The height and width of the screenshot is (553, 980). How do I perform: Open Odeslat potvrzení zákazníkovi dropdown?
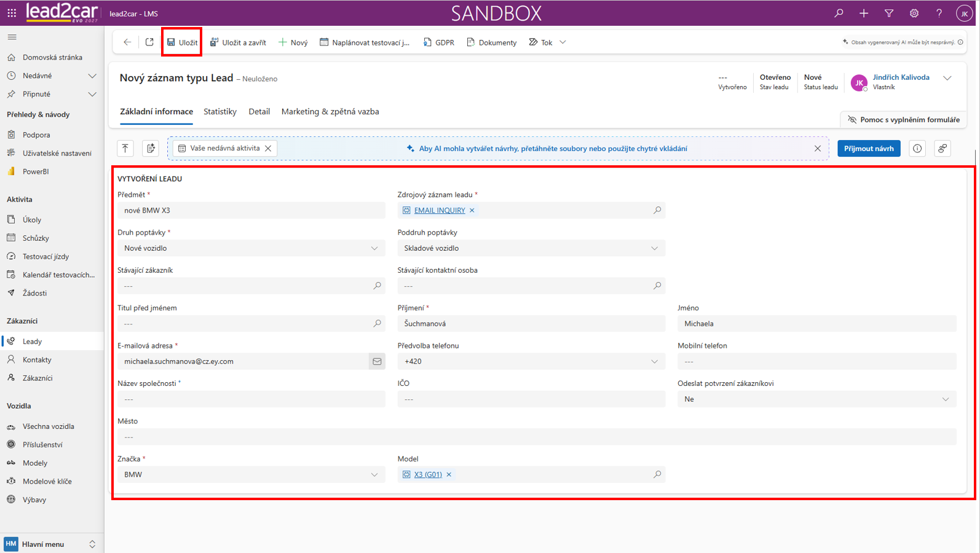(x=817, y=399)
